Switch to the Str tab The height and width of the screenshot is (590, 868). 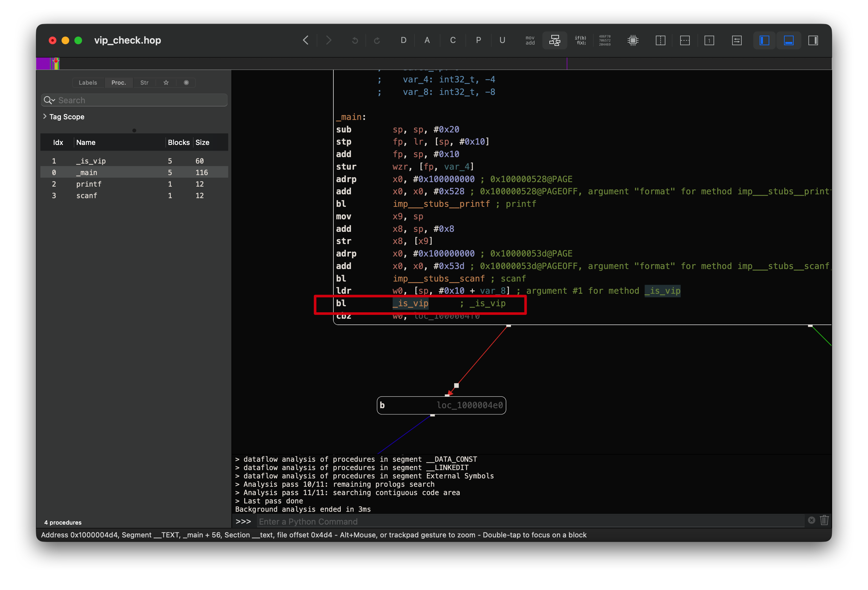(x=144, y=83)
